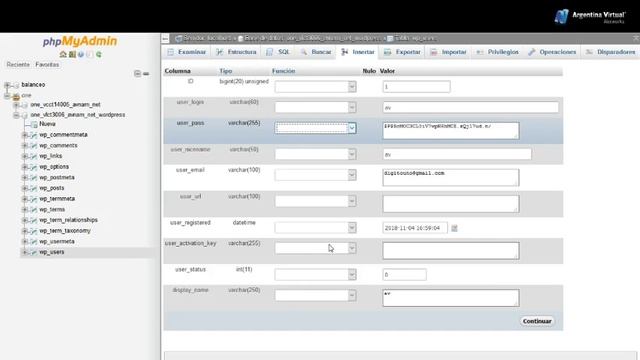Viewport: 640px width, 360px height.
Task: Open the Buscar tab
Action: click(316, 52)
